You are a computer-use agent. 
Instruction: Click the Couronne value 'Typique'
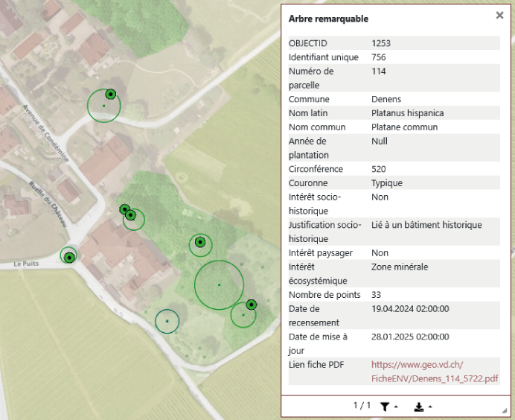point(387,183)
